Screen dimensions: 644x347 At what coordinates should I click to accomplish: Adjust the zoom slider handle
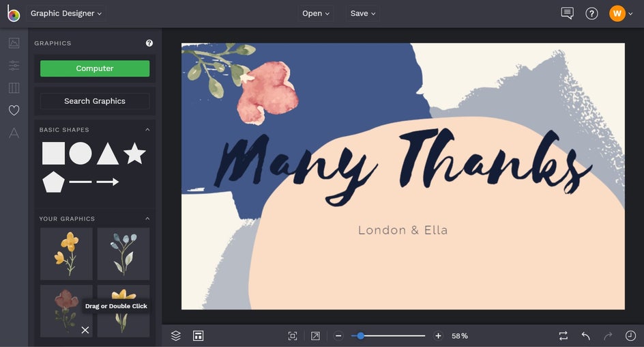click(x=360, y=336)
